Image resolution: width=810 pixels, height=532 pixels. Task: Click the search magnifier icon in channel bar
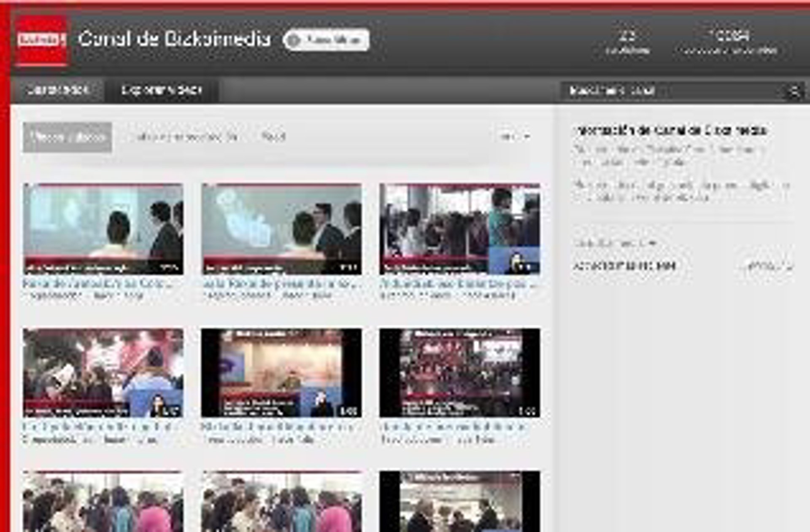(x=794, y=91)
